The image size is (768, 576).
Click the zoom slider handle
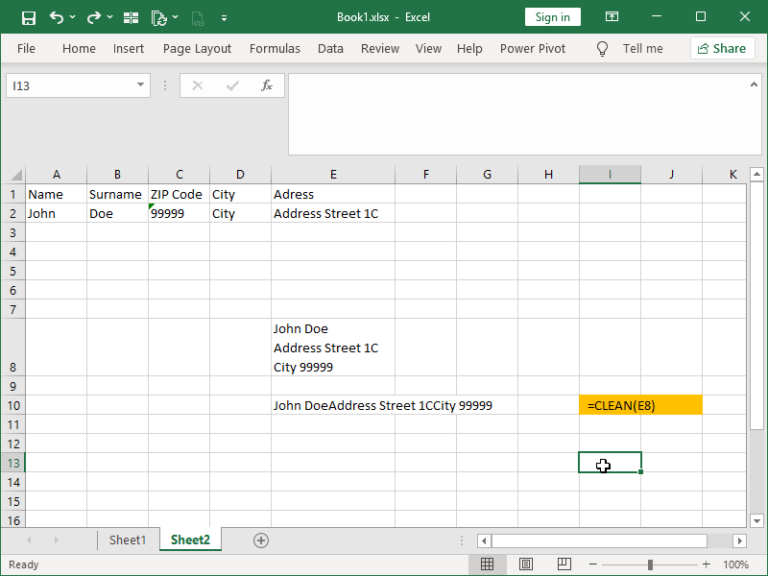click(650, 565)
